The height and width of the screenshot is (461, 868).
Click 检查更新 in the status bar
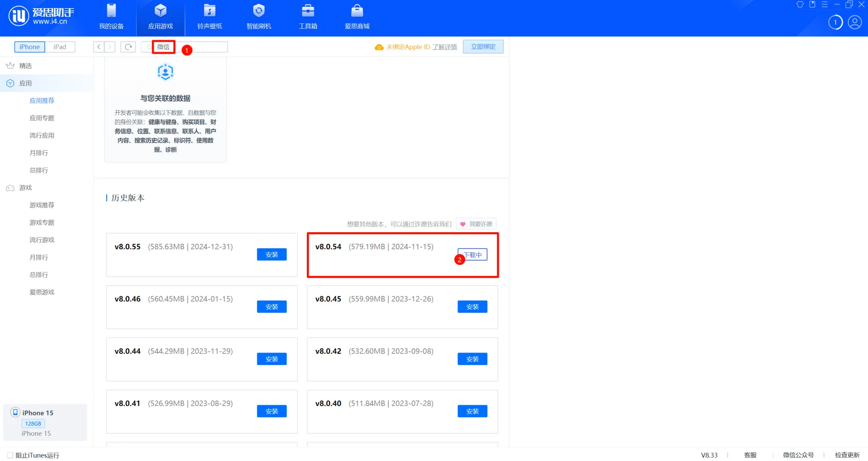(847, 455)
